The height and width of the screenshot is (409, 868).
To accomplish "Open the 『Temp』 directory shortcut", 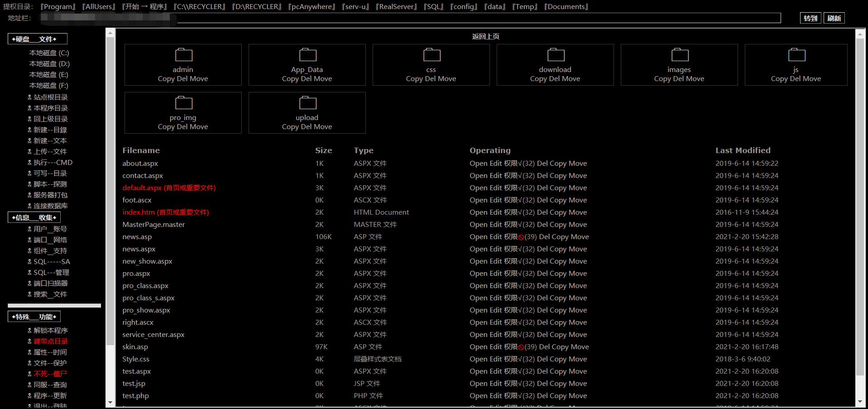I will (524, 6).
